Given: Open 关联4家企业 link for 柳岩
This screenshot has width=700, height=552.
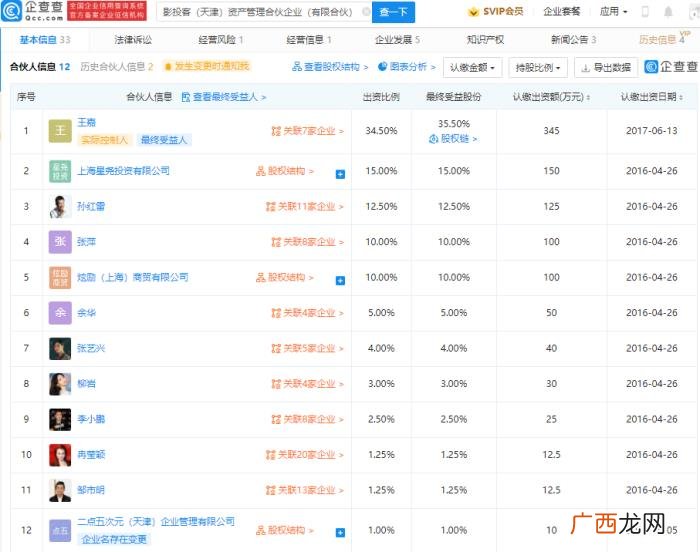Looking at the screenshot, I should [x=308, y=384].
